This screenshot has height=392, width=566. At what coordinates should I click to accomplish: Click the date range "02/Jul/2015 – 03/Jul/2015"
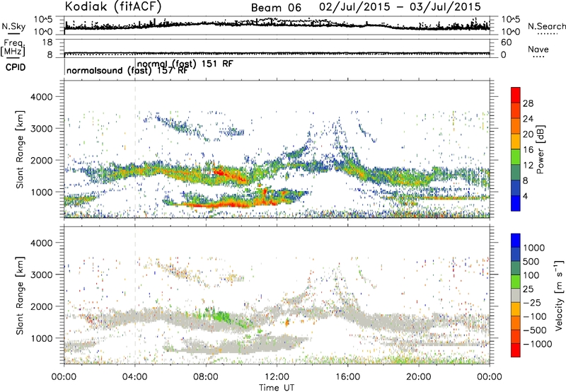click(x=400, y=7)
